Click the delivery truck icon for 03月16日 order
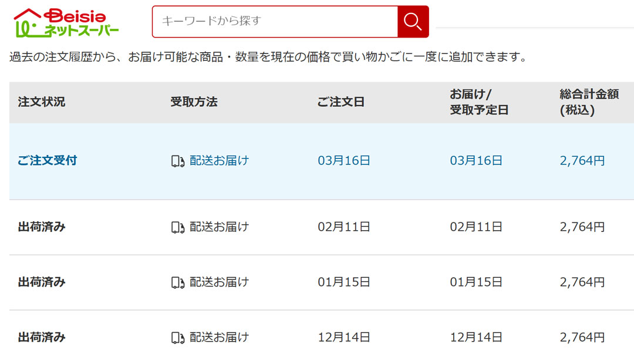 tap(178, 161)
